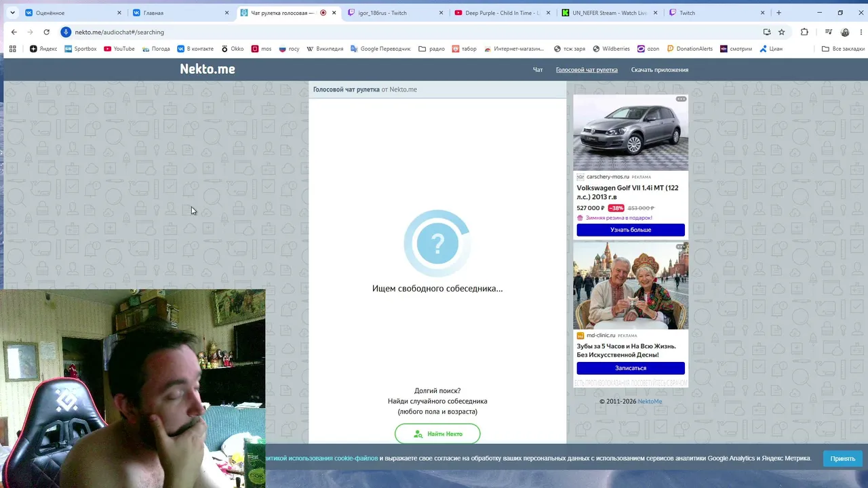Expand the радио bookmarks folder
The width and height of the screenshot is (868, 488).
pyautogui.click(x=432, y=49)
